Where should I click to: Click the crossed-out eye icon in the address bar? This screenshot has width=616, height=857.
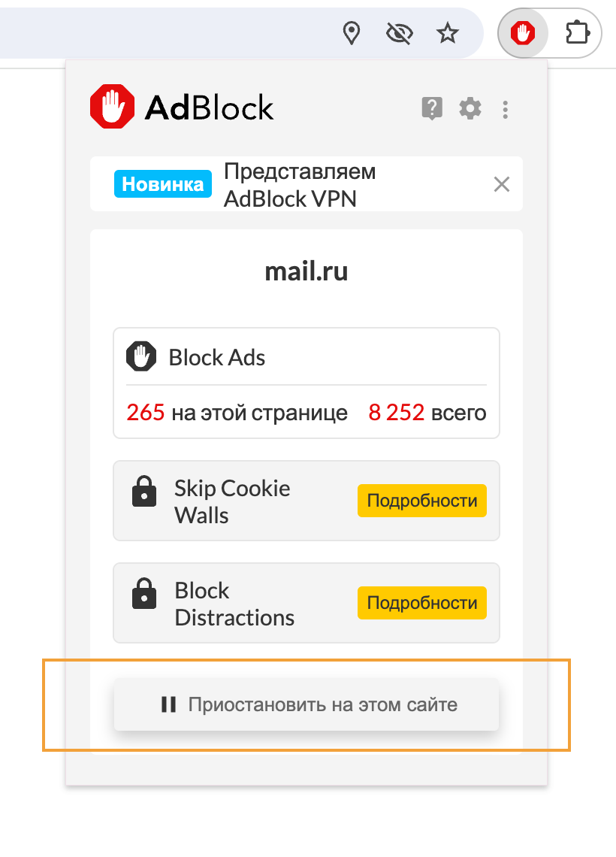coord(400,33)
